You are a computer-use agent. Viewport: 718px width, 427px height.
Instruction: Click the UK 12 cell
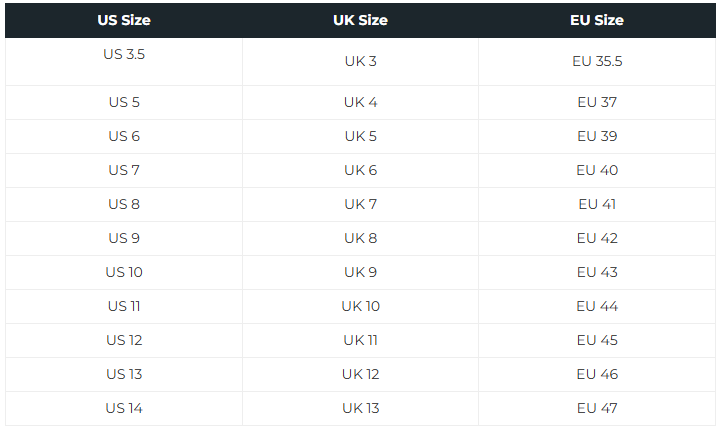360,374
